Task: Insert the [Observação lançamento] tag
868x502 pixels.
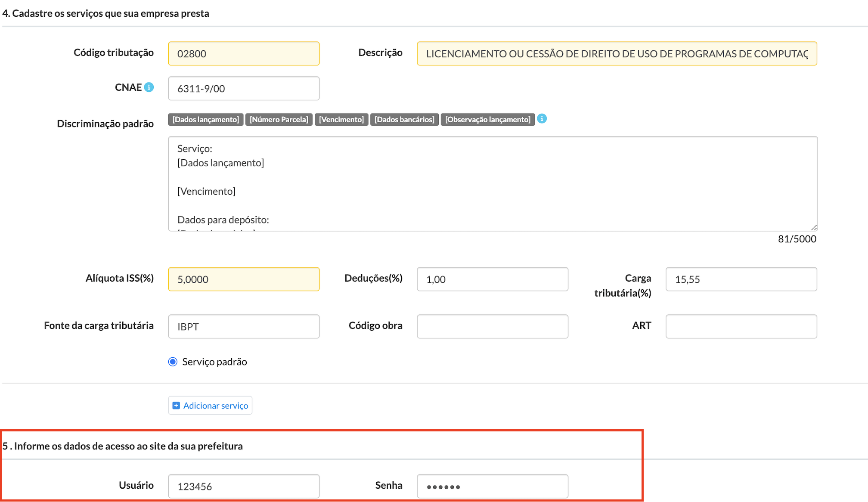Action: (488, 120)
